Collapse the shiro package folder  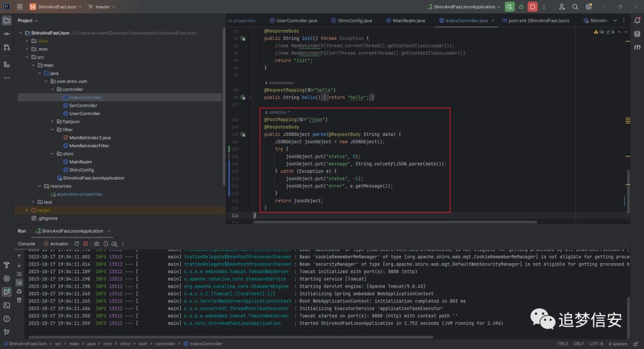pyautogui.click(x=52, y=154)
